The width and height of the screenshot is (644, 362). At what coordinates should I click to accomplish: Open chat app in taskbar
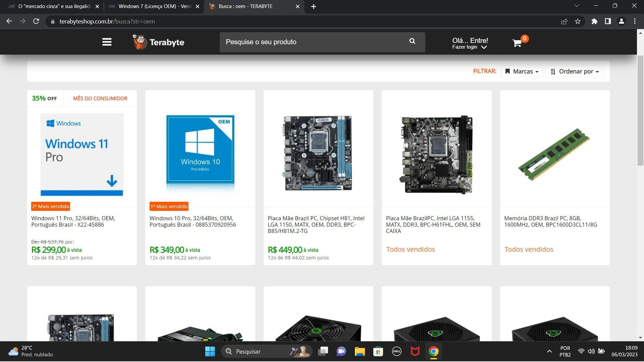341,351
